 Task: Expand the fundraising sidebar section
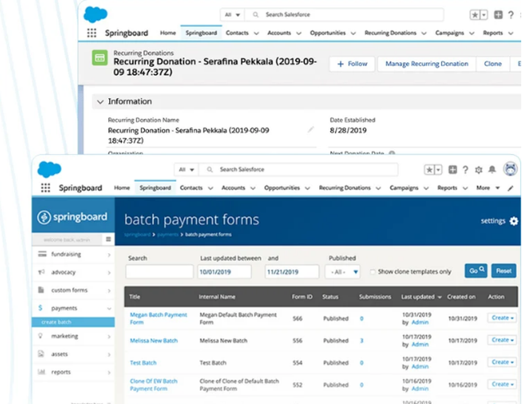(x=73, y=254)
